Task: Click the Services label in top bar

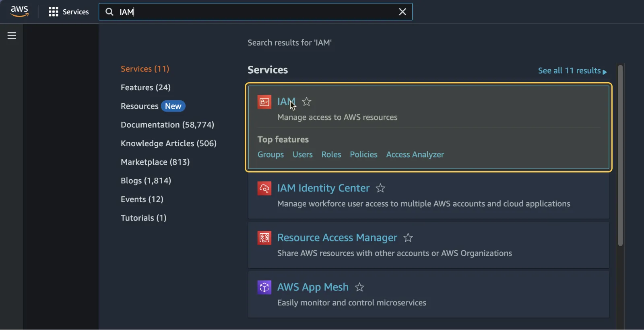Action: click(x=76, y=12)
